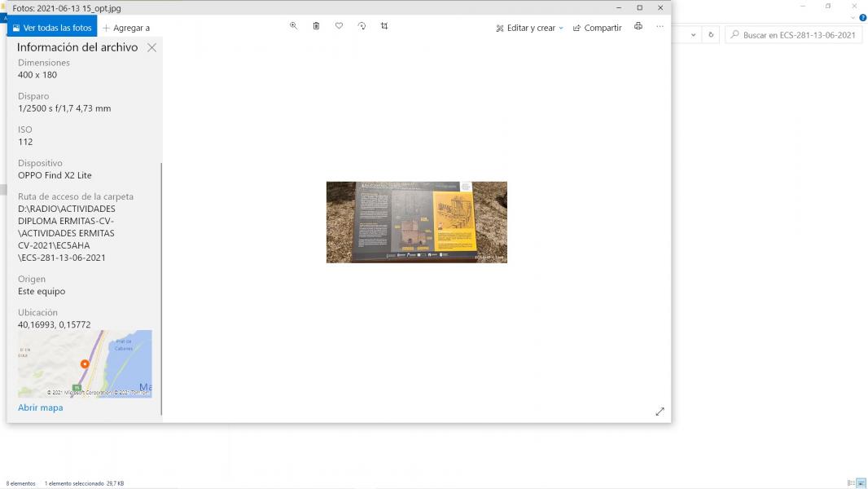Screen dimensions: 868x489
Task: Open Explorer help question mark icon
Action: point(862,18)
